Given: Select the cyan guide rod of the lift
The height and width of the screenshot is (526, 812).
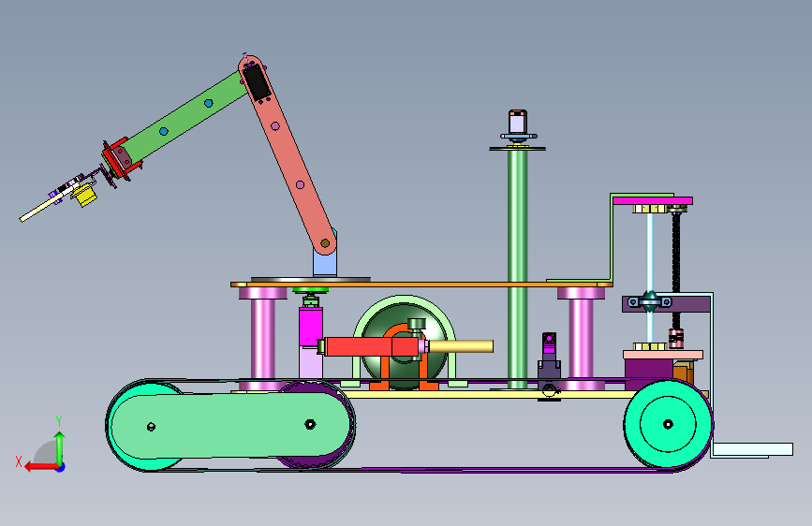Looking at the screenshot, I should [x=649, y=277].
